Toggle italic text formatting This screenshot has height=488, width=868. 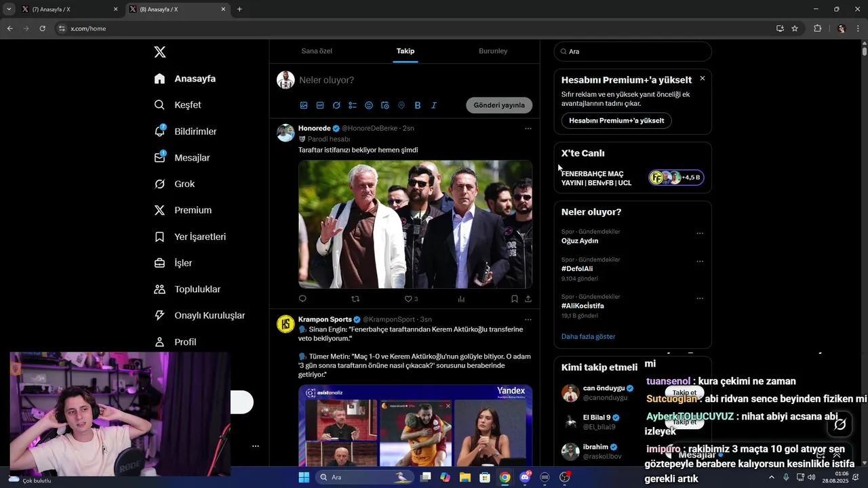[434, 105]
